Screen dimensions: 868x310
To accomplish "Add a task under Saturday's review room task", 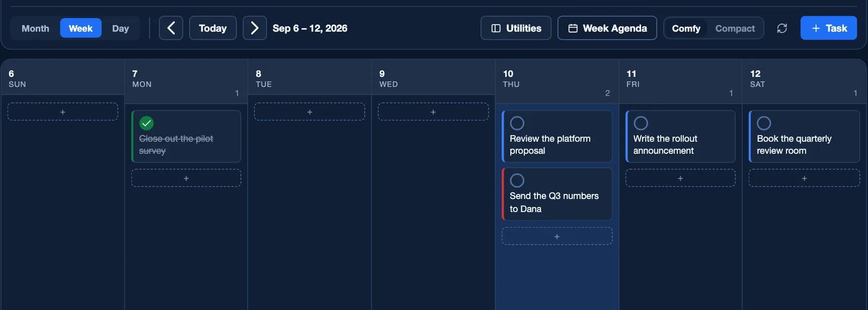I will click(804, 178).
